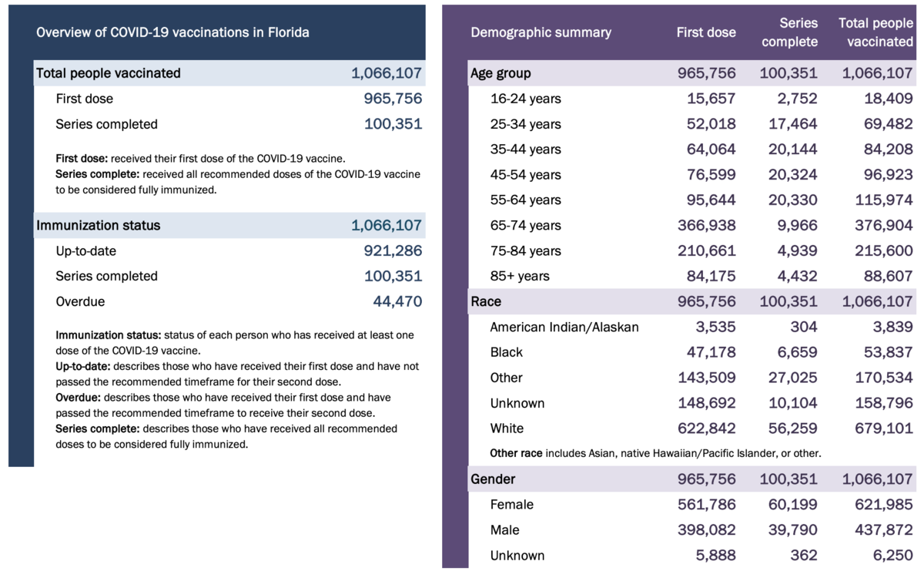Select the Up-to-date value 921,286
Viewport: 924px width, 578px height.
pos(393,251)
